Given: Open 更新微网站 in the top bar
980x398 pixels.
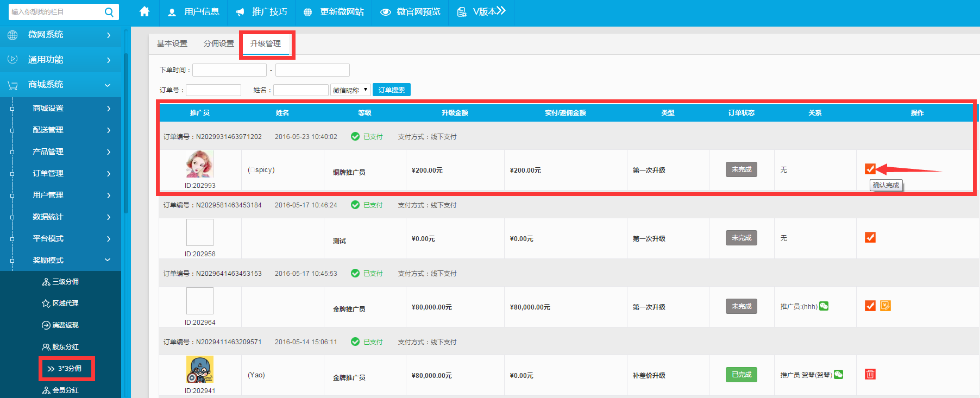Looking at the screenshot, I should coord(334,12).
